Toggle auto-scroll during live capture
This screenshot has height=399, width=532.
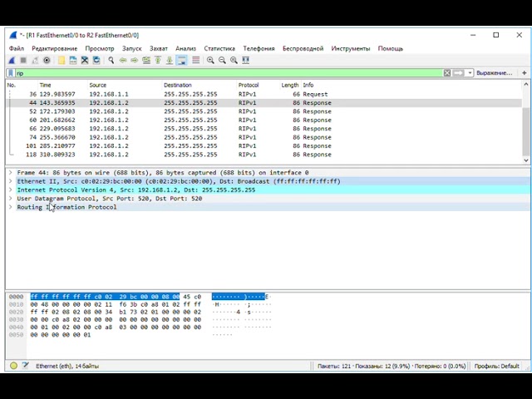[182, 61]
